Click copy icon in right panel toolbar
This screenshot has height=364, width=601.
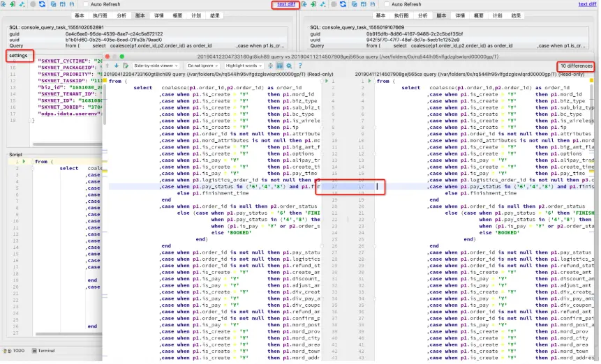pos(354,4)
